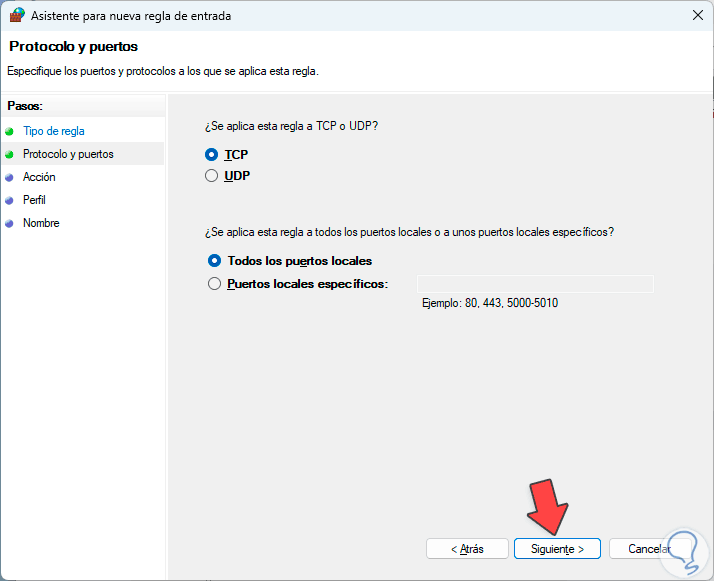Select the Protocolo y puertos step

coord(68,154)
